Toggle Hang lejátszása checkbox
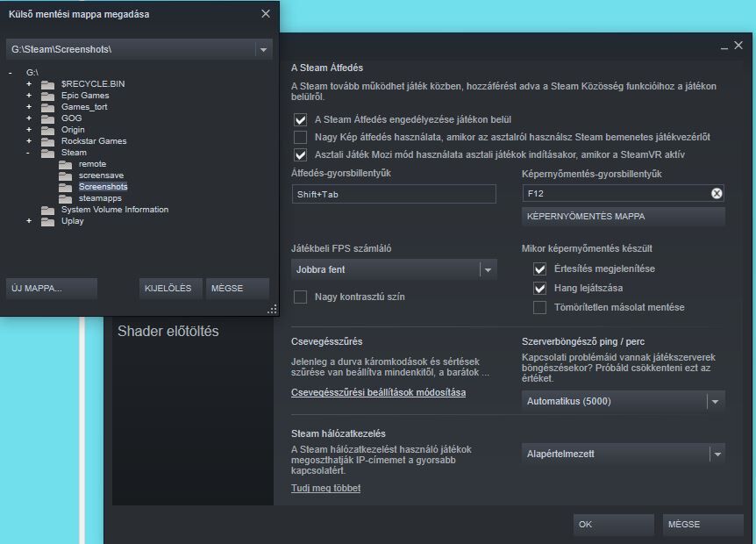Screen dimensions: 756x544 (539, 288)
